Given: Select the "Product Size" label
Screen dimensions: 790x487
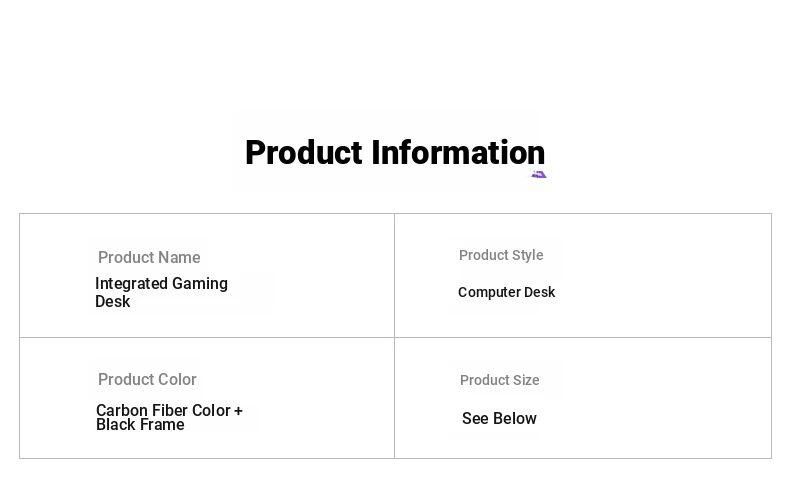Looking at the screenshot, I should [499, 380].
